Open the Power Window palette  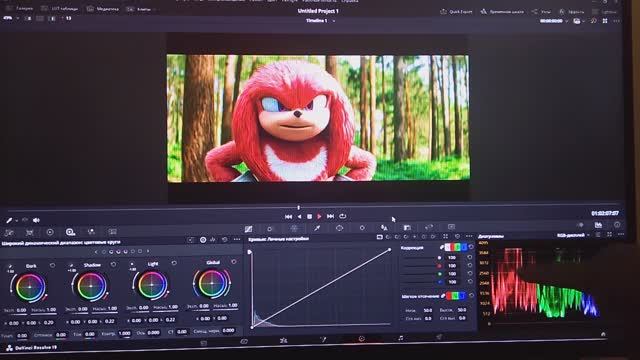(339, 228)
